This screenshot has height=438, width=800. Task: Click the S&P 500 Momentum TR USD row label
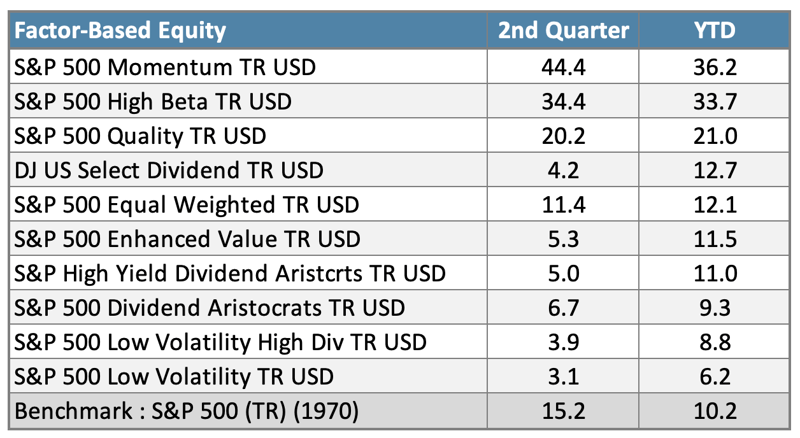pos(165,67)
